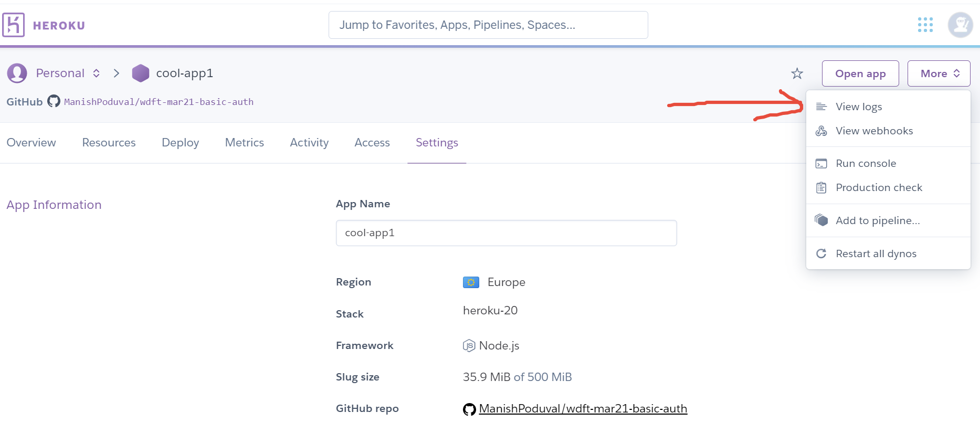Click the breadcrumb chevron after Personal

[x=117, y=73]
